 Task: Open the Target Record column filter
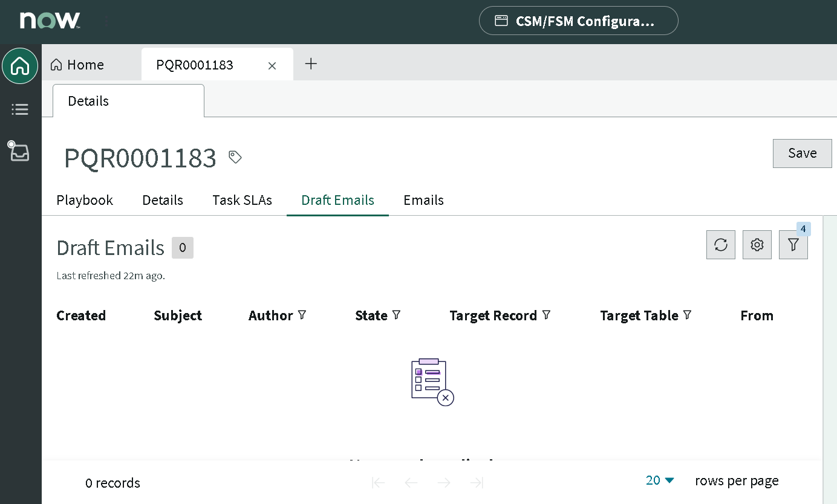click(x=546, y=315)
